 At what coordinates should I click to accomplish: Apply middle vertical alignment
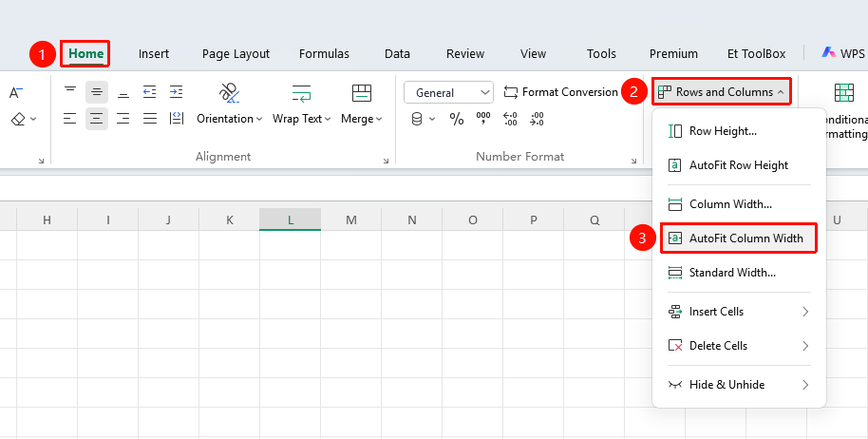click(x=96, y=92)
